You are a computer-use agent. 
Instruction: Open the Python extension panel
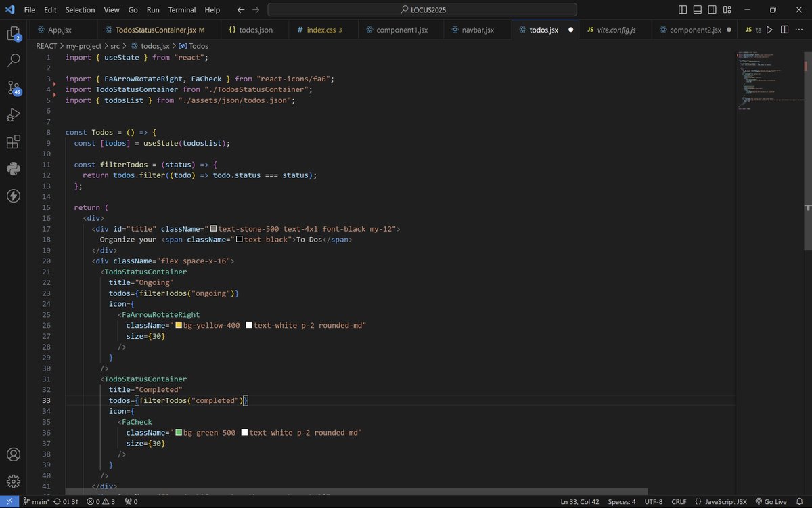[13, 169]
